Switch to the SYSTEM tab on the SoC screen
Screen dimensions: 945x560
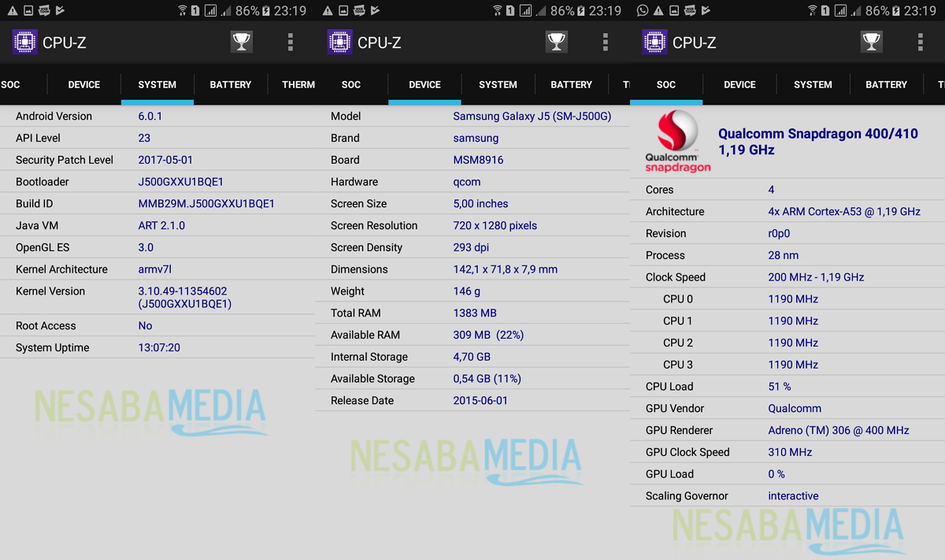[813, 84]
